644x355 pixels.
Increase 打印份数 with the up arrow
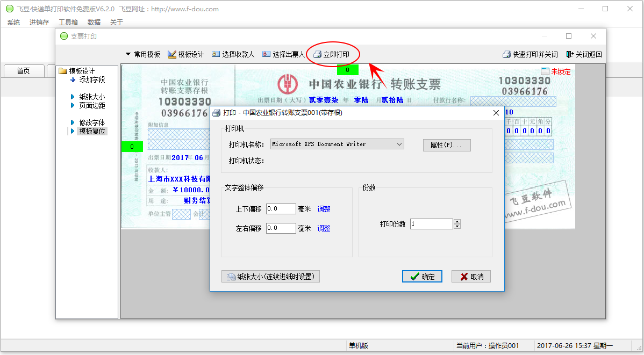coord(457,221)
